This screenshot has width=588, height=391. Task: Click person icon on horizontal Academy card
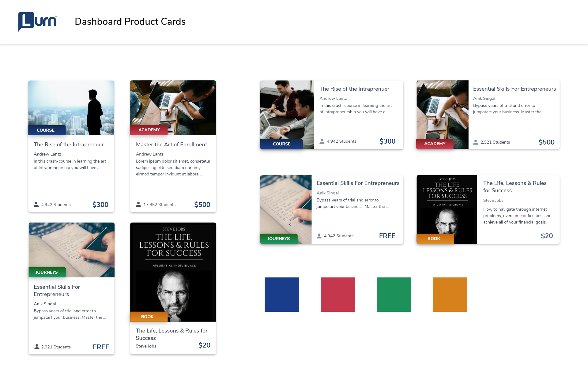pyautogui.click(x=476, y=142)
